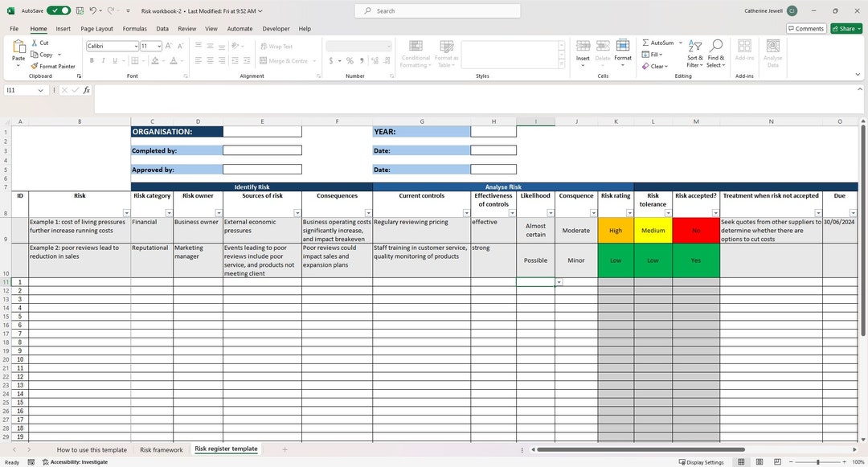Screen dimensions: 868x467
Task: Open Find & Select
Action: (x=716, y=53)
